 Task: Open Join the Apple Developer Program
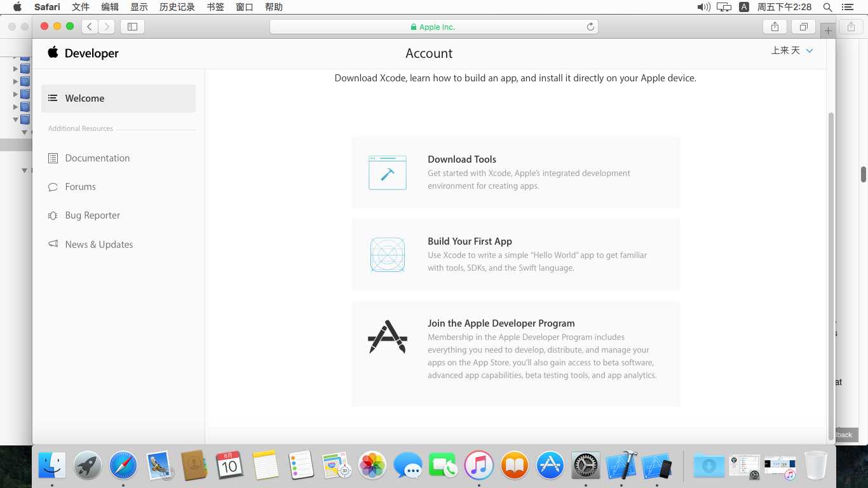coord(501,323)
